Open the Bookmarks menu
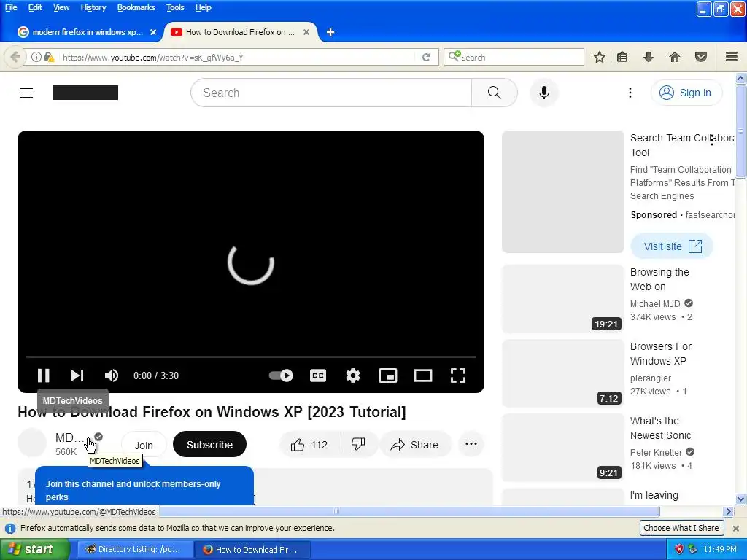 pos(136,7)
